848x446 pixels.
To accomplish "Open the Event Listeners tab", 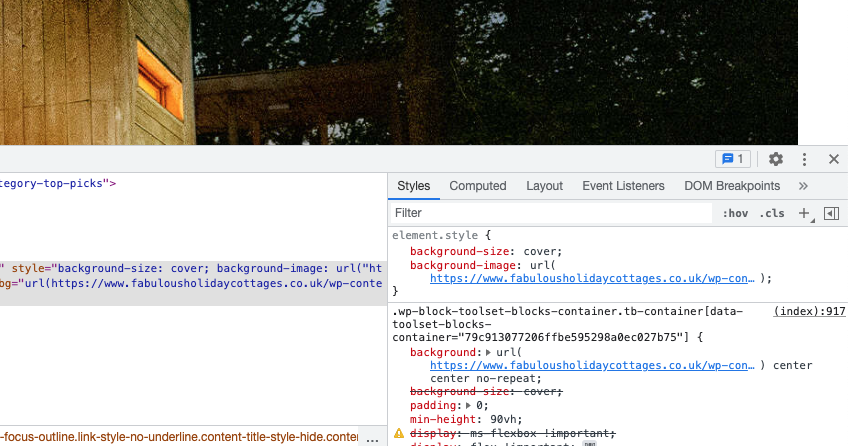I will tap(623, 186).
